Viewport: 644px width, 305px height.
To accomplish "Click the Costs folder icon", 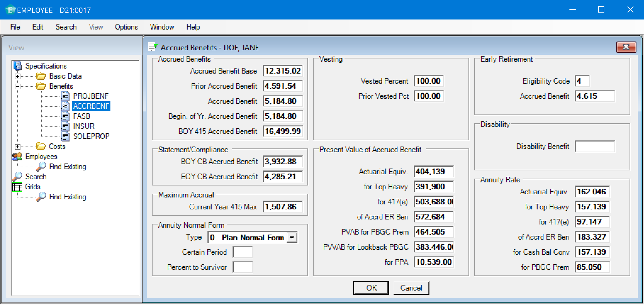I will coord(41,146).
